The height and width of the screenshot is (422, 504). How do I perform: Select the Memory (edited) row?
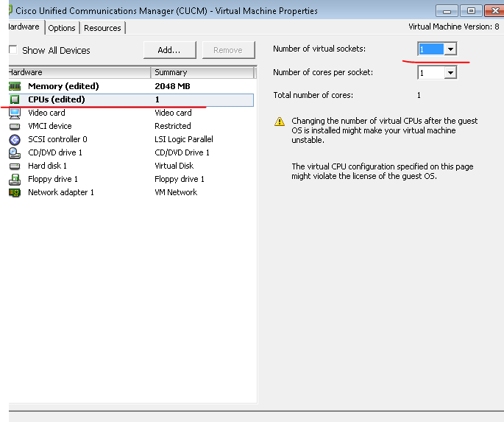(131, 86)
